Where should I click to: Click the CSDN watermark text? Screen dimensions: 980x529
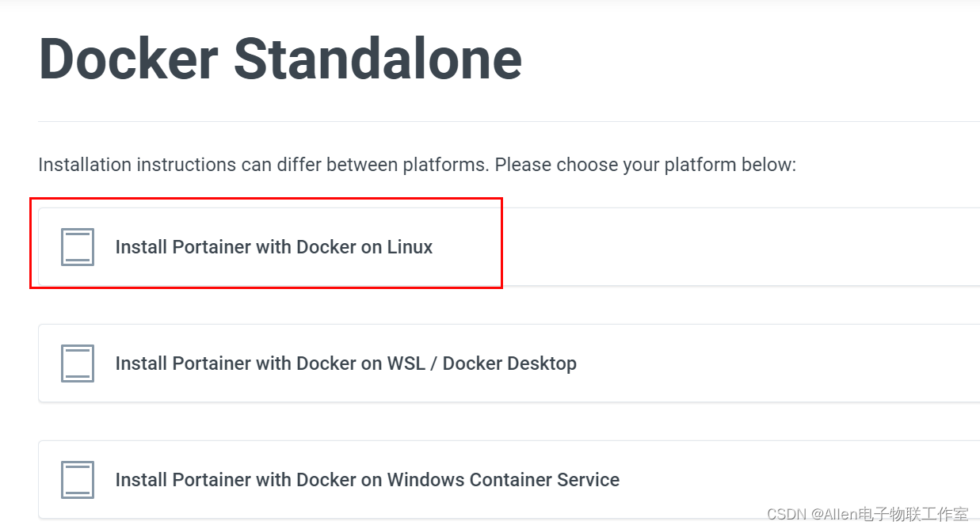(x=869, y=513)
